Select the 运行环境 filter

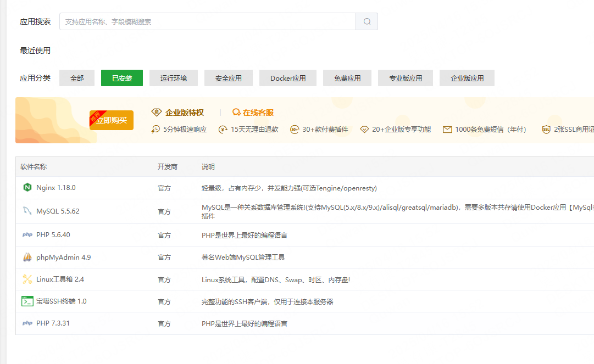(x=173, y=77)
